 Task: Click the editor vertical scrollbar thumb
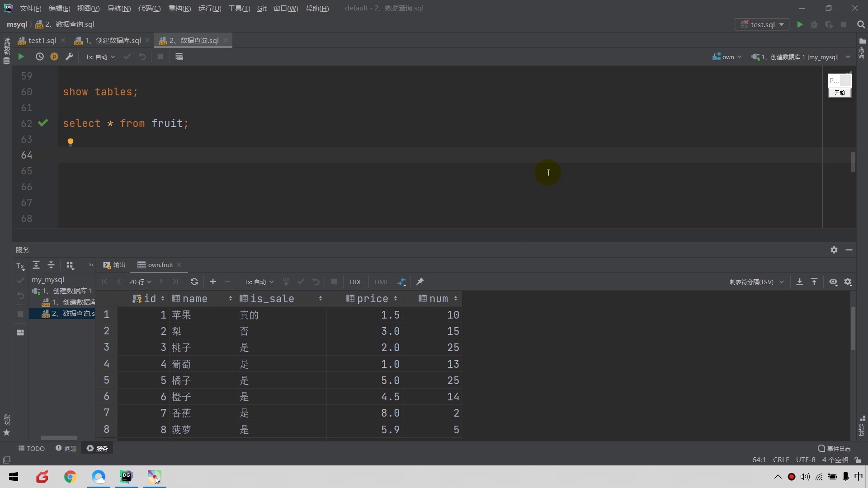853,162
